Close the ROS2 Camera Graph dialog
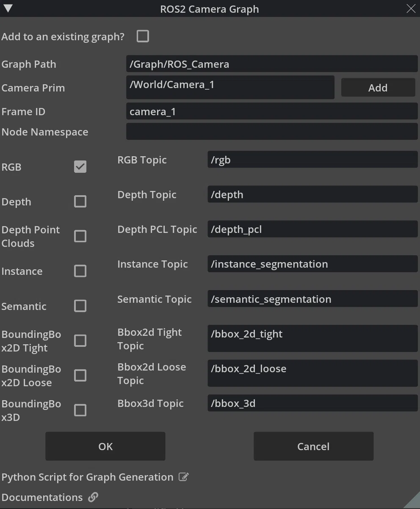Screen dimensions: 420x509 (411, 8)
